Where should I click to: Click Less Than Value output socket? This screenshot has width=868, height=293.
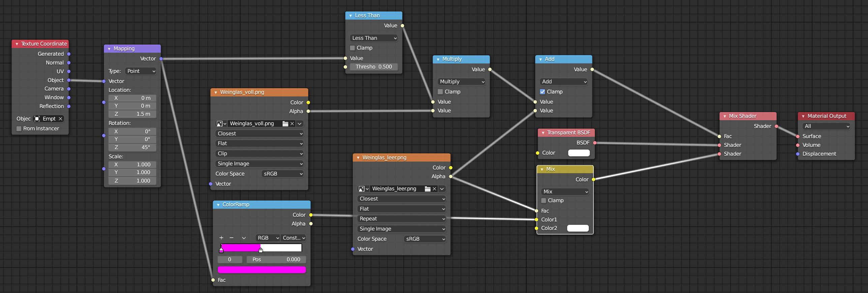pos(402,26)
